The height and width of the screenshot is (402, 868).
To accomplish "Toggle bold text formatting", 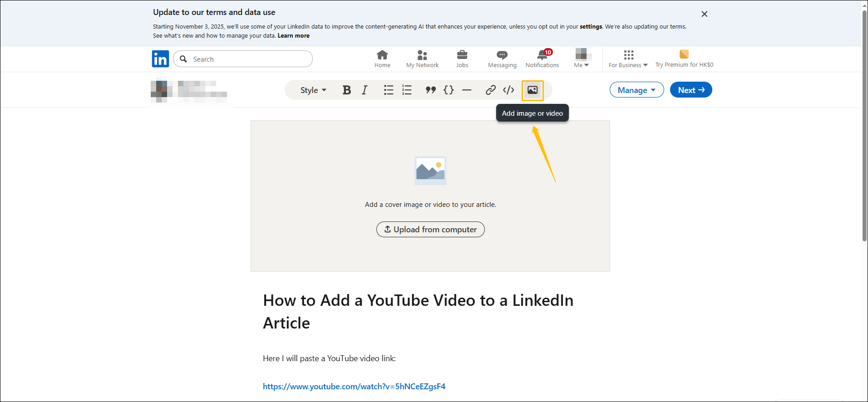I will (x=346, y=90).
